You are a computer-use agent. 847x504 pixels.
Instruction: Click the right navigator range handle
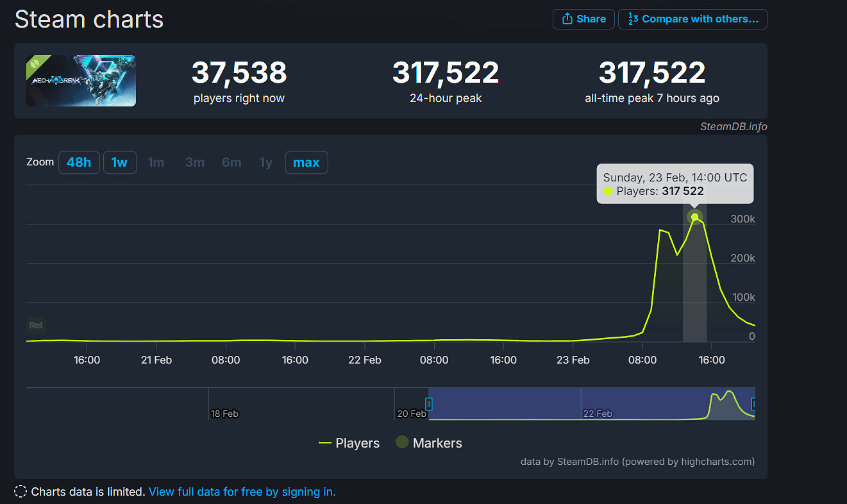(754, 404)
